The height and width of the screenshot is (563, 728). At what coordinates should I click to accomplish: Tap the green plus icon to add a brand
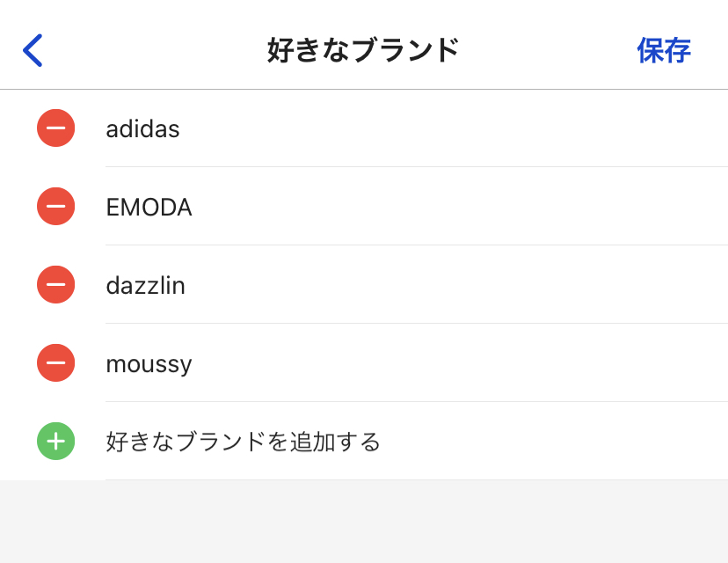click(x=55, y=441)
